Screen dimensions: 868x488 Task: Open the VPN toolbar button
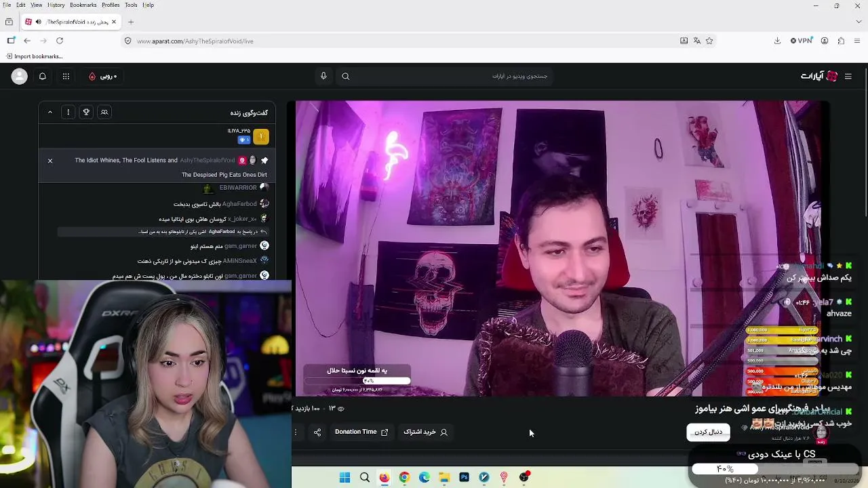click(x=802, y=41)
